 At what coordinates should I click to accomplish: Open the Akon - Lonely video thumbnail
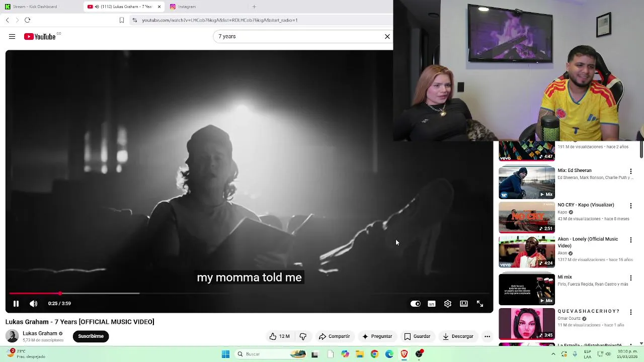tap(527, 252)
